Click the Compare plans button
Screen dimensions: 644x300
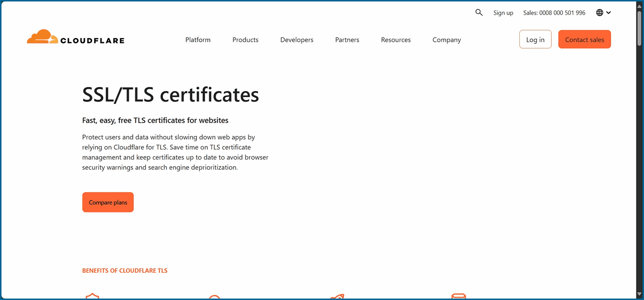(108, 202)
